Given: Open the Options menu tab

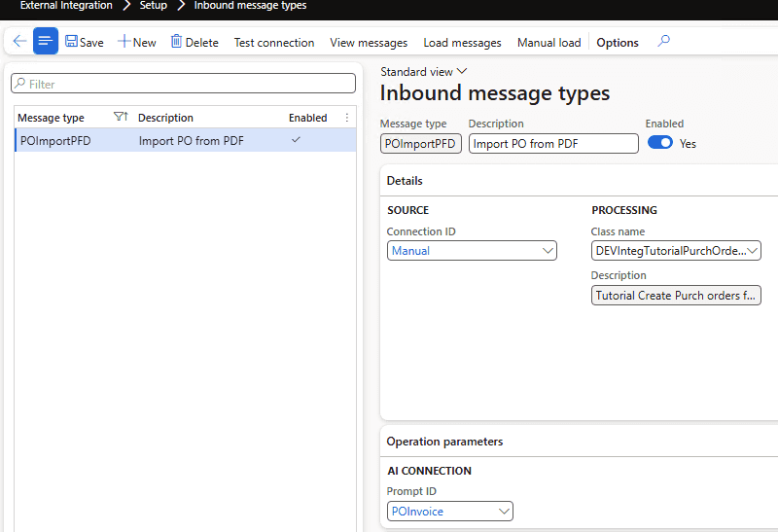Looking at the screenshot, I should coord(618,43).
